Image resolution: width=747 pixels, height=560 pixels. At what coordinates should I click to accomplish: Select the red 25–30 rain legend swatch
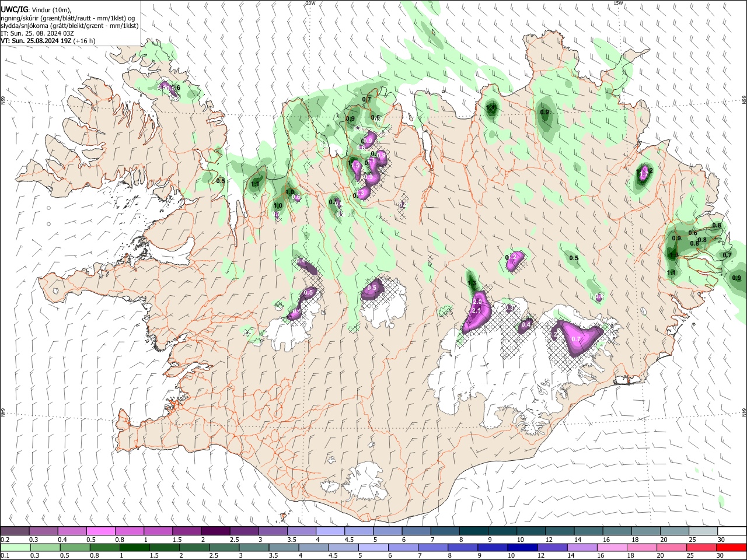[700, 547]
